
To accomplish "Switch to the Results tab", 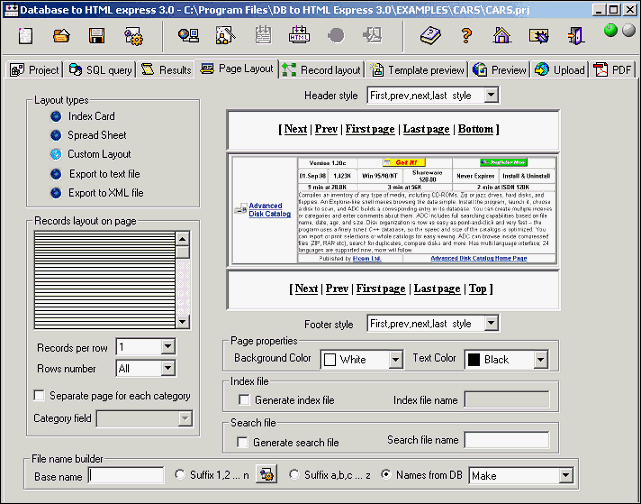I will [166, 70].
